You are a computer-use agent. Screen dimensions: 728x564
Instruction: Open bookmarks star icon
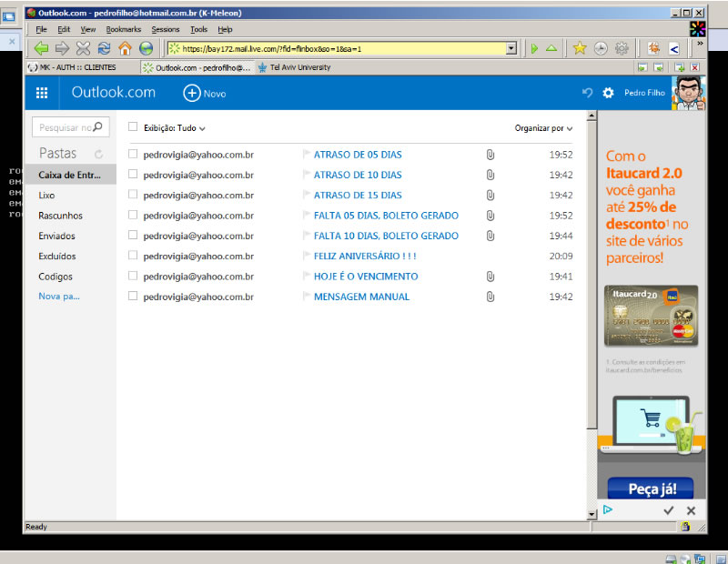coord(580,48)
